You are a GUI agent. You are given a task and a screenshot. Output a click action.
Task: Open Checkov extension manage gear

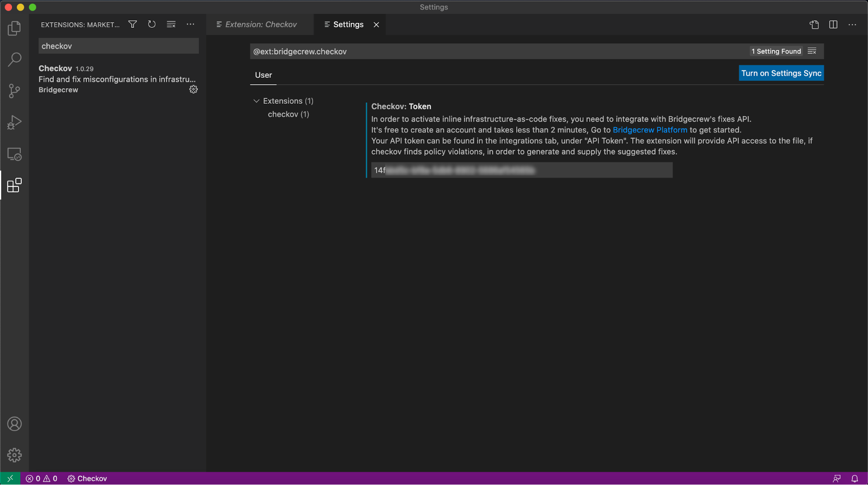click(x=193, y=89)
